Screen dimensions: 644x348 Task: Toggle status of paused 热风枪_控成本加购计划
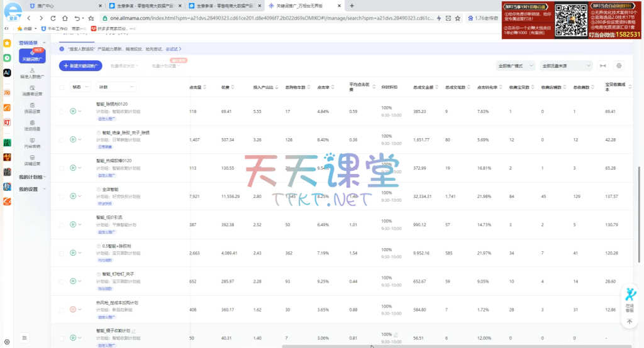73,309
